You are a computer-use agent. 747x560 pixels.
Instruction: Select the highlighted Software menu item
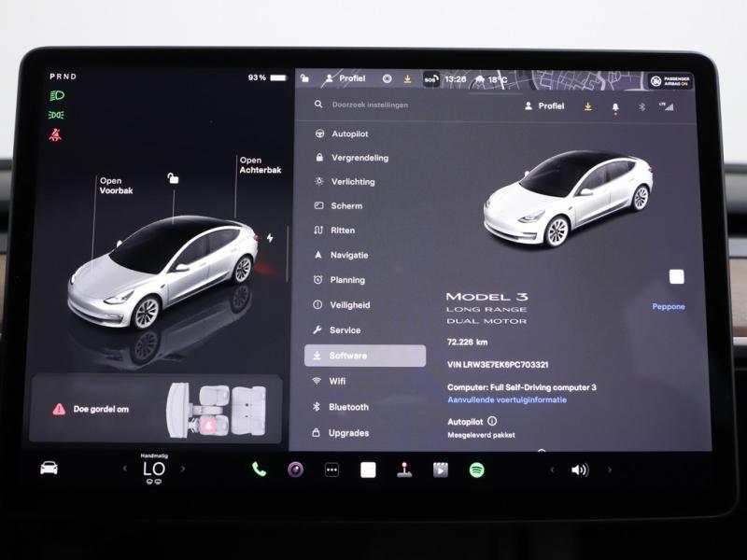click(x=365, y=356)
